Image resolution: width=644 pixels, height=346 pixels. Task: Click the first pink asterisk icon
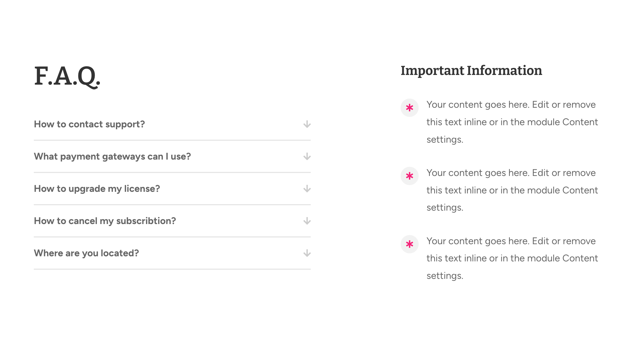tap(409, 108)
